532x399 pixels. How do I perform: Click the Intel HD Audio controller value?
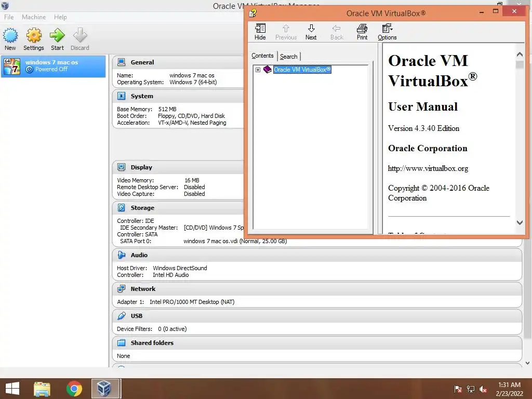[170, 275]
